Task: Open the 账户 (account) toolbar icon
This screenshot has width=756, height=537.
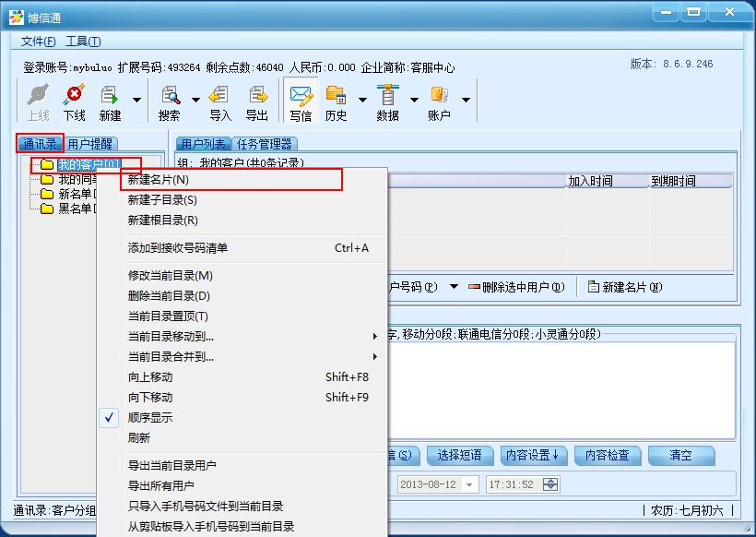Action: [439, 101]
